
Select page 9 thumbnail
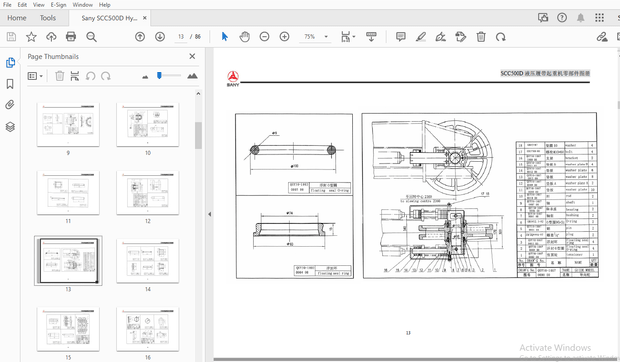(68, 125)
